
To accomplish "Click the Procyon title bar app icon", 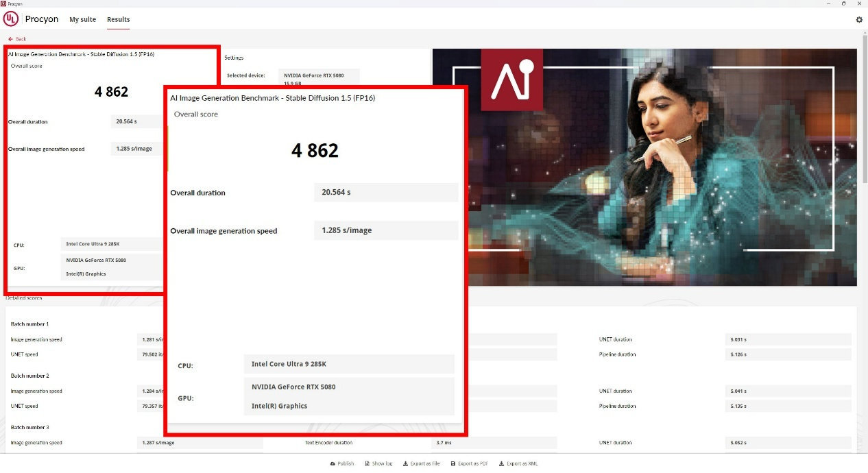I will 3,3.
